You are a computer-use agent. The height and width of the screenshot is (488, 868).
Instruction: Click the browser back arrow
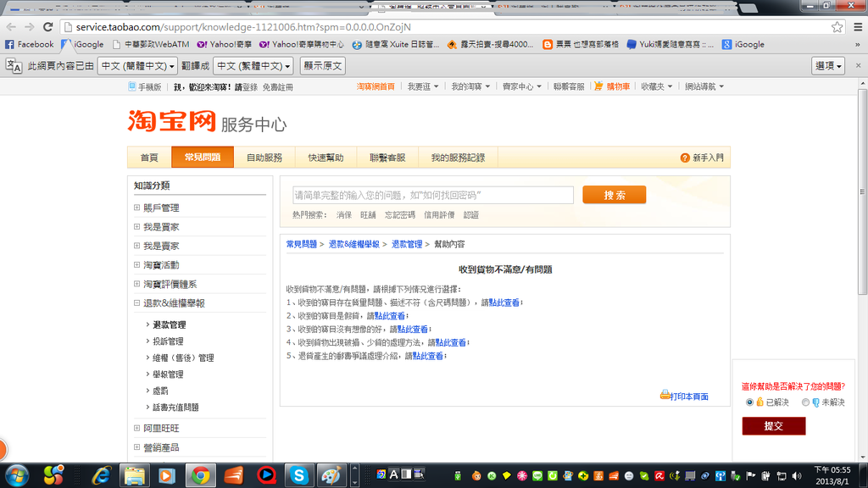11,26
